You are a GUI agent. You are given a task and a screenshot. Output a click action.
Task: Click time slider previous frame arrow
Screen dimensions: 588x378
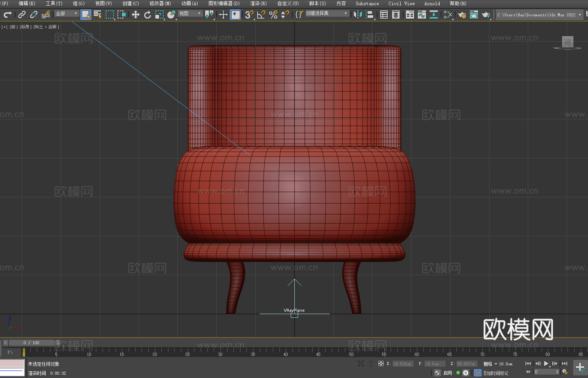[x=5, y=343]
